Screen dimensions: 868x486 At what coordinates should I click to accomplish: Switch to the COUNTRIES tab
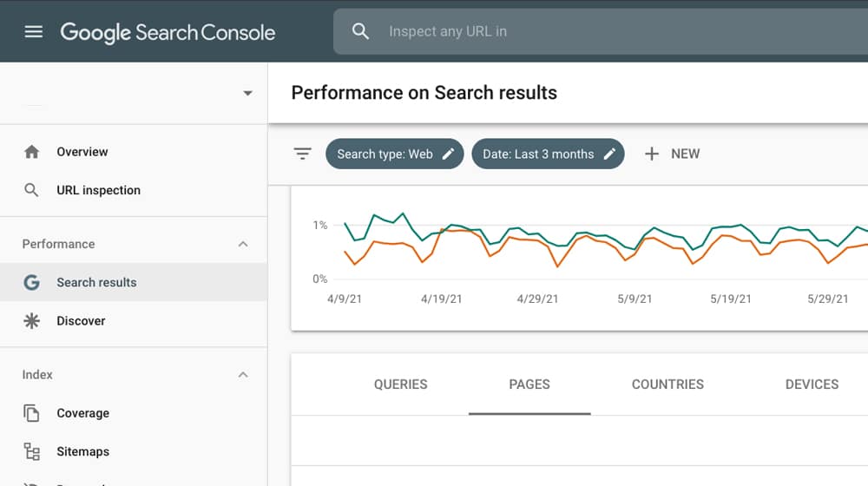coord(667,384)
